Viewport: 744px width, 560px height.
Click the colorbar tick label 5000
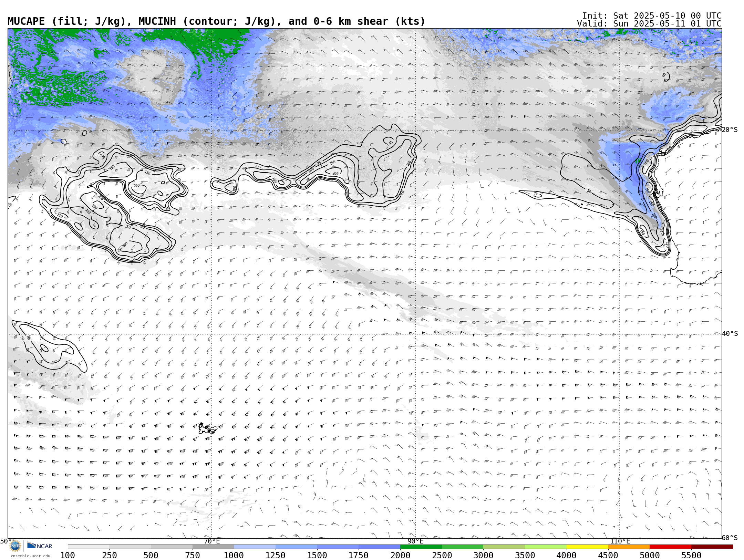pos(650,556)
